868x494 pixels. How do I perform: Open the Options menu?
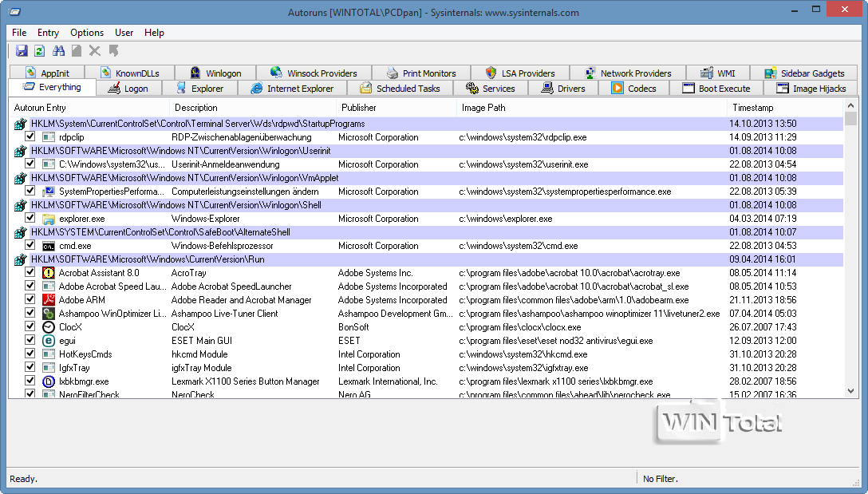87,33
